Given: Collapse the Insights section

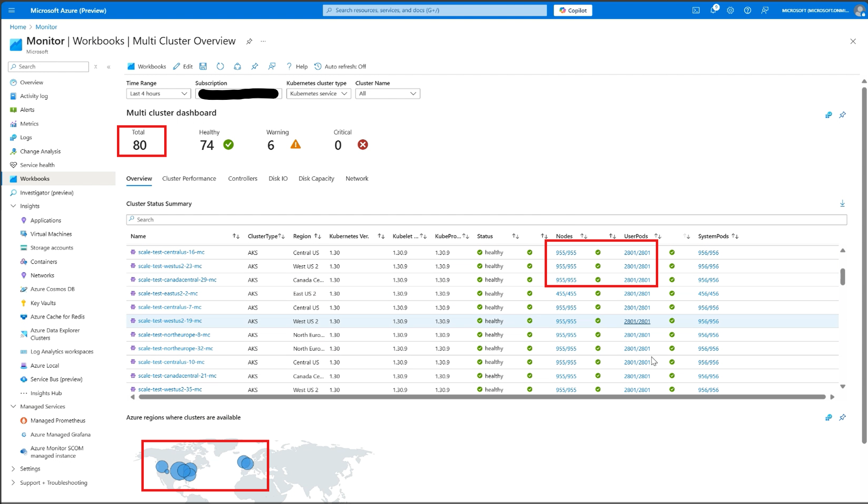Looking at the screenshot, I should [x=13, y=206].
